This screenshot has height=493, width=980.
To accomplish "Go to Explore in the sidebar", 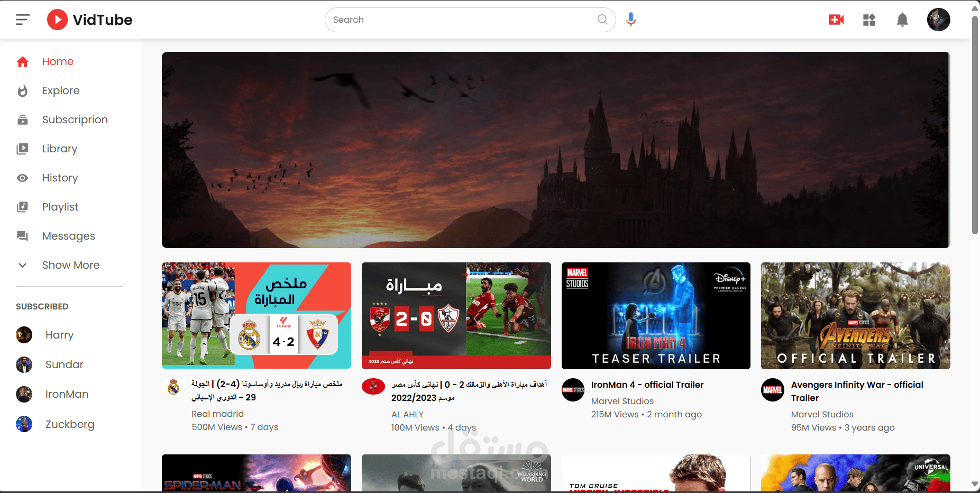I will click(61, 90).
